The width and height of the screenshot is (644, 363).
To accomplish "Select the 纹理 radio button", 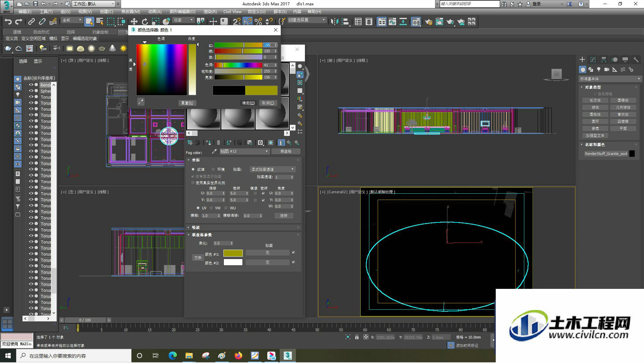I will [193, 170].
